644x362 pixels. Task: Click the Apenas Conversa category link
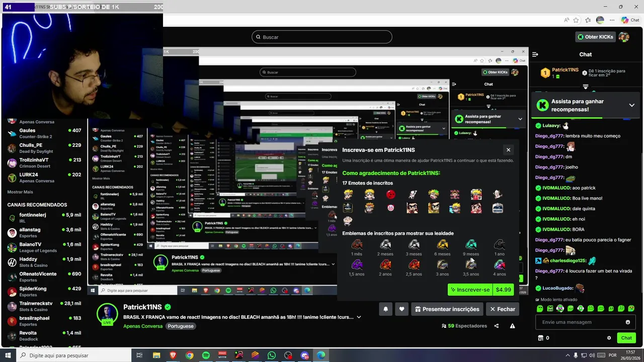tap(143, 326)
